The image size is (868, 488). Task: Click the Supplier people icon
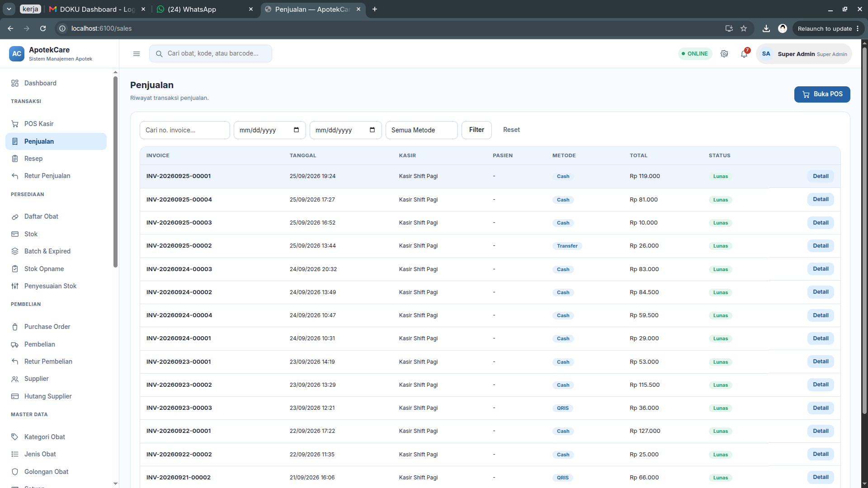click(15, 379)
